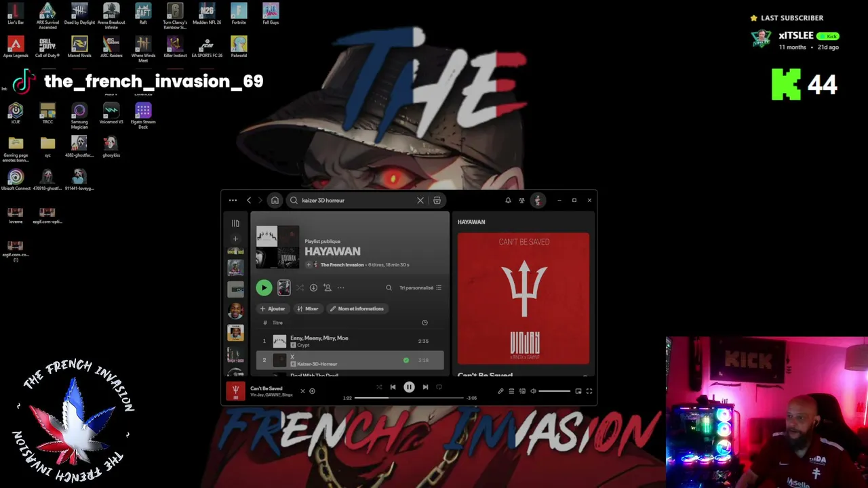This screenshot has height=488, width=868.
Task: Download the HAYAWAN playlist
Action: [x=313, y=288]
